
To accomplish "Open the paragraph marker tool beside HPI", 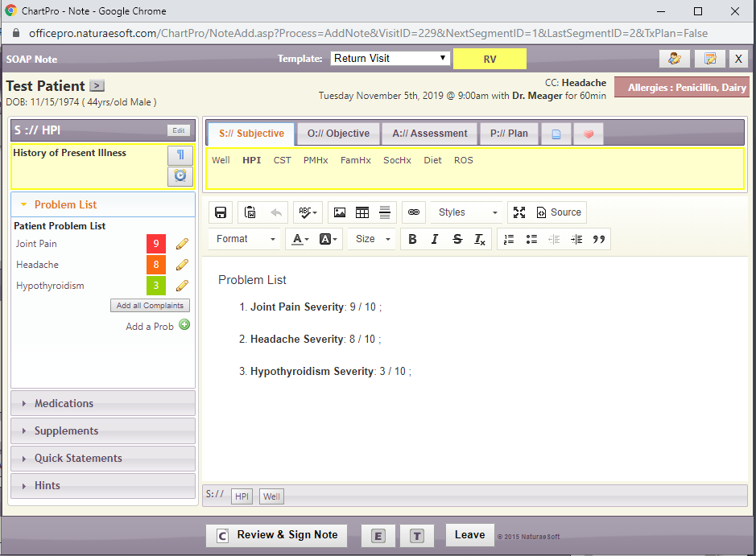I will click(x=180, y=153).
